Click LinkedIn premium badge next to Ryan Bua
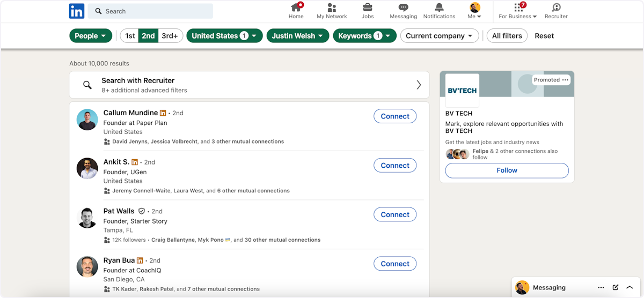Viewport: 644px width, 298px height. point(140,260)
